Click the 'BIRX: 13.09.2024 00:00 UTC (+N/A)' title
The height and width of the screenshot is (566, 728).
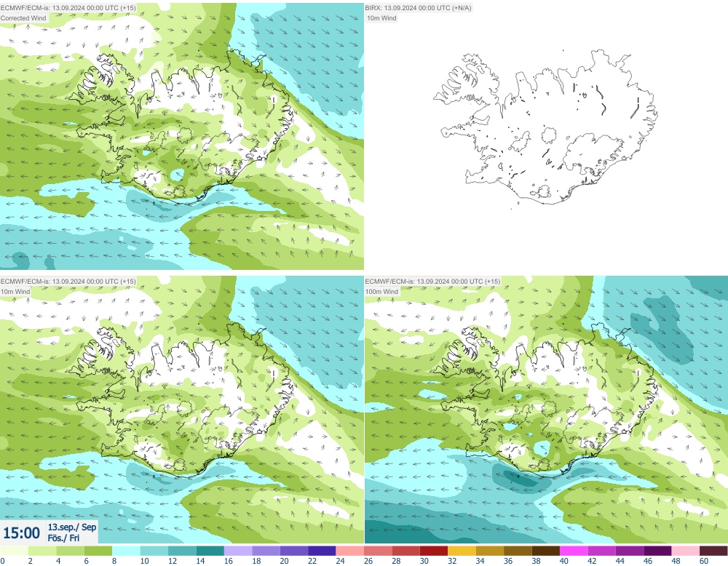[418, 8]
